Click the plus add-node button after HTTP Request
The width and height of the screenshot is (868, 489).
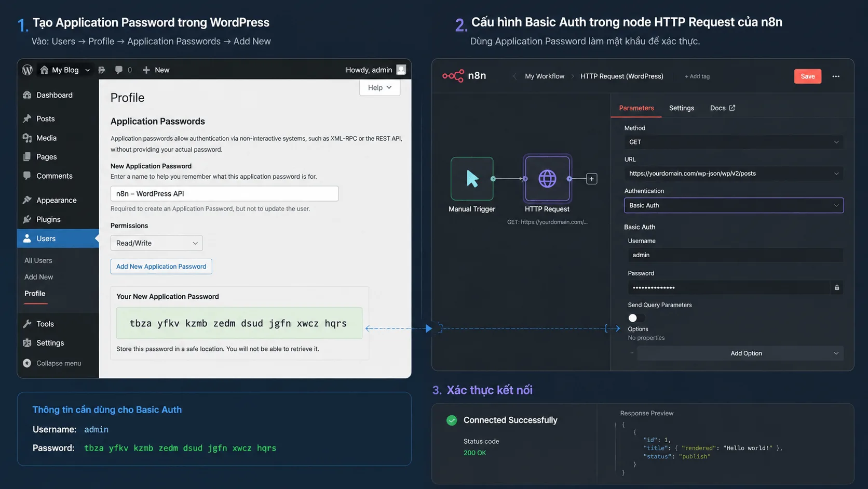click(591, 179)
